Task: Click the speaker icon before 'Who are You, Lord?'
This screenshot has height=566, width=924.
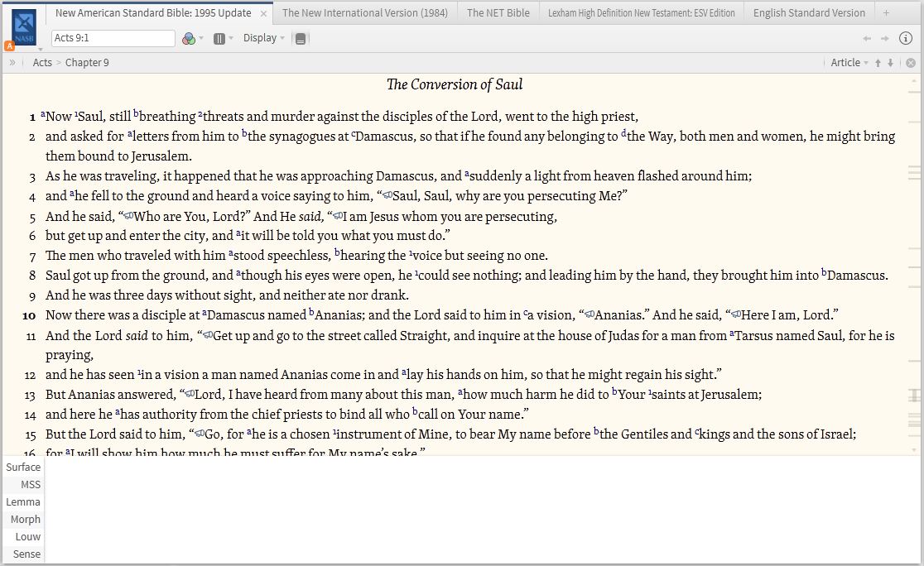Action: click(x=128, y=216)
